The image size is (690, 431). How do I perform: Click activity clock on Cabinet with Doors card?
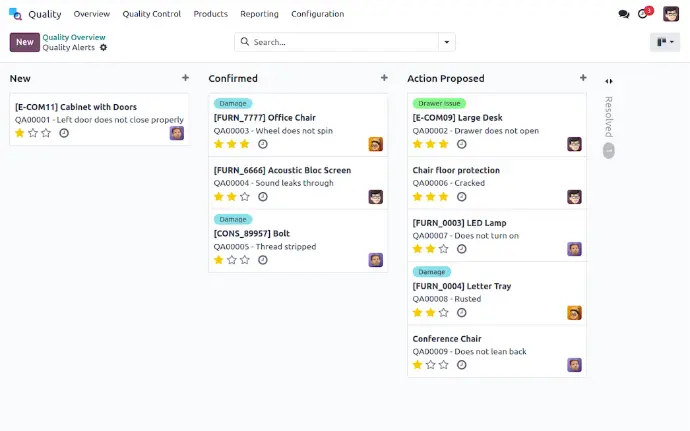click(x=64, y=133)
